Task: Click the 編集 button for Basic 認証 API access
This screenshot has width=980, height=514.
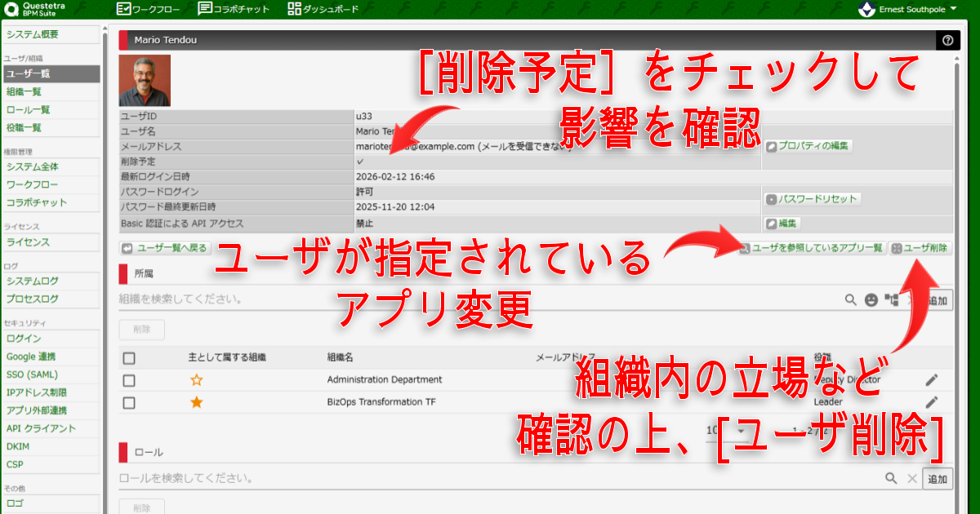Action: [782, 223]
